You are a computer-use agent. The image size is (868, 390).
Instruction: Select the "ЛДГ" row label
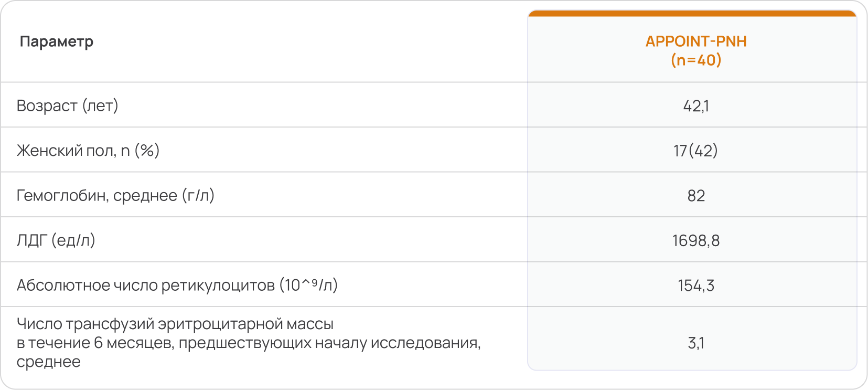pos(32,240)
